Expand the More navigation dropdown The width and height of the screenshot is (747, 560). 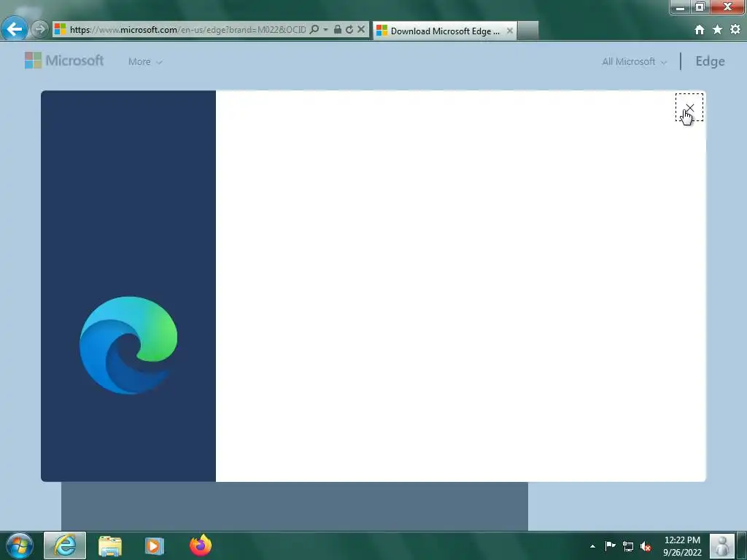pos(145,61)
